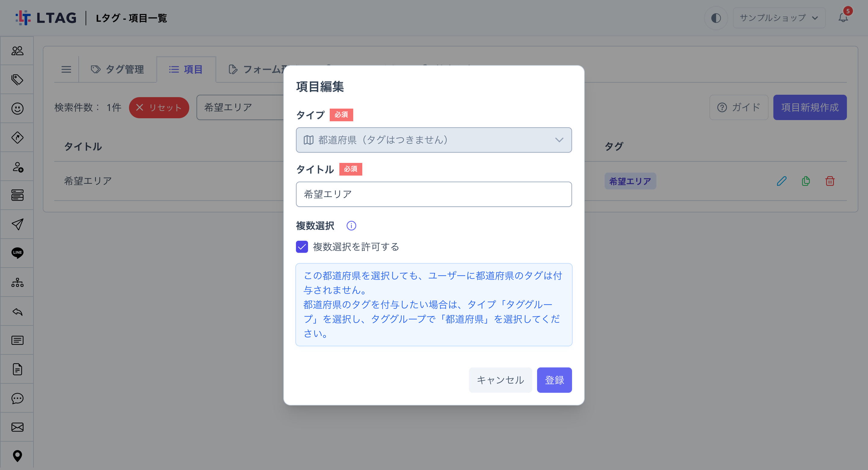
Task: Open the add-user sidebar icon
Action: [17, 167]
